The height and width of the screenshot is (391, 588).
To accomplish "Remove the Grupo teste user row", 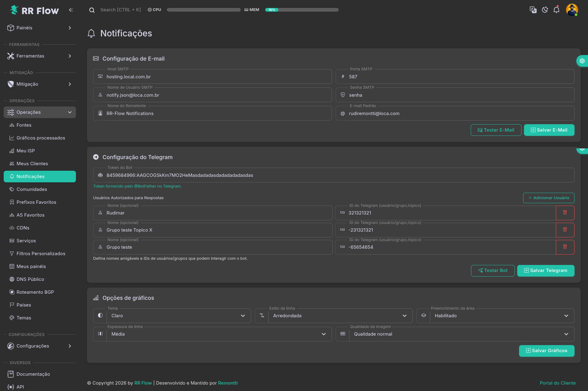I will click(565, 247).
